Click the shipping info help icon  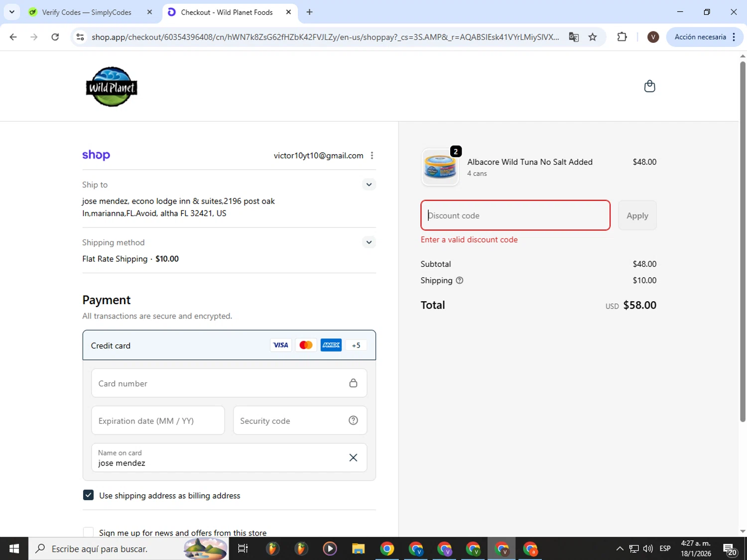pos(460,280)
